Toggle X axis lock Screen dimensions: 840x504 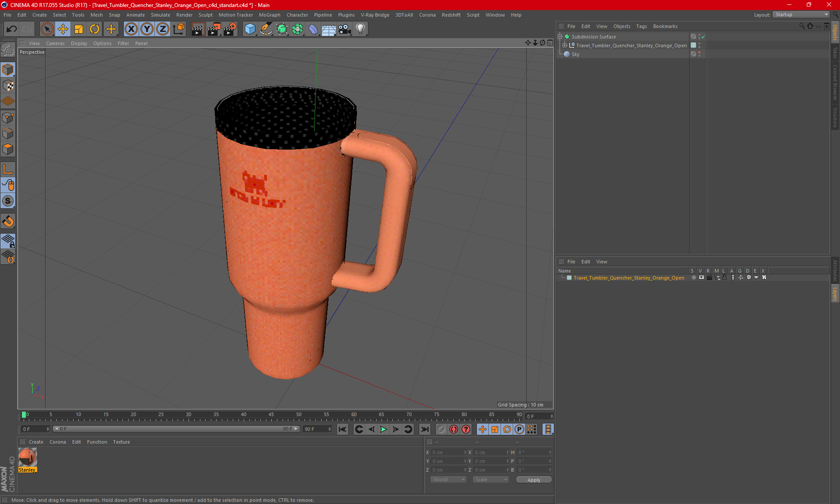(131, 29)
